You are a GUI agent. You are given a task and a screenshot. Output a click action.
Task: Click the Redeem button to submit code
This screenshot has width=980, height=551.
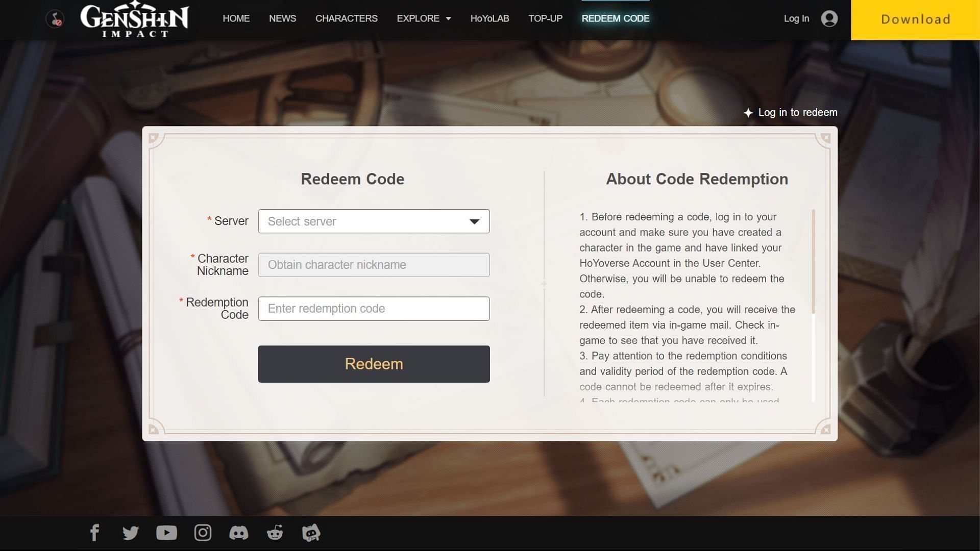click(374, 364)
